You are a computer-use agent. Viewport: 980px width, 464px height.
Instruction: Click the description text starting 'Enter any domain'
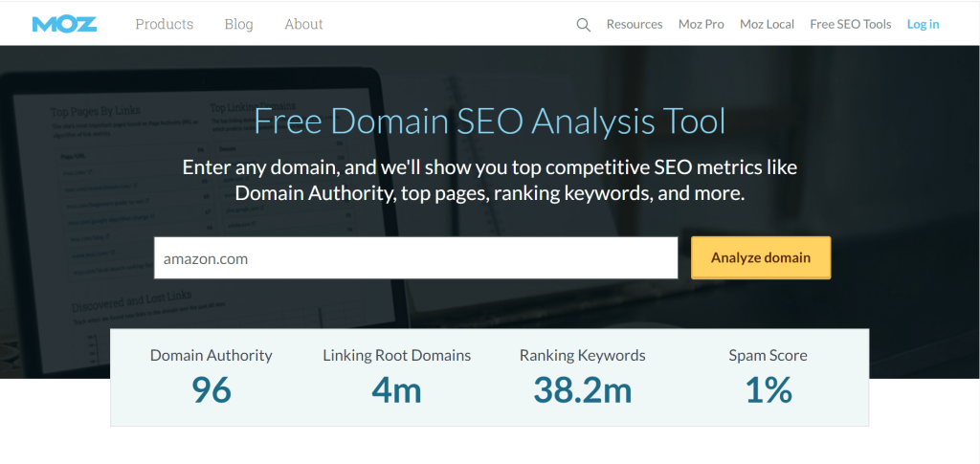tap(489, 180)
